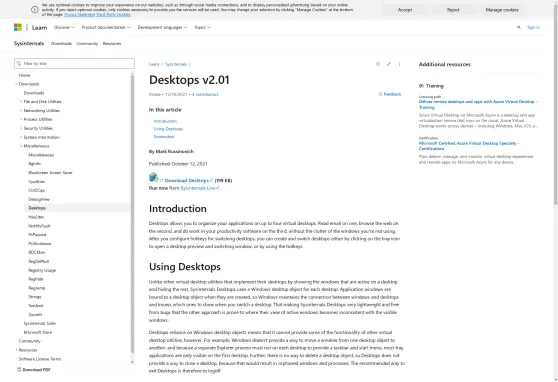Click the Learn site title

[40, 27]
